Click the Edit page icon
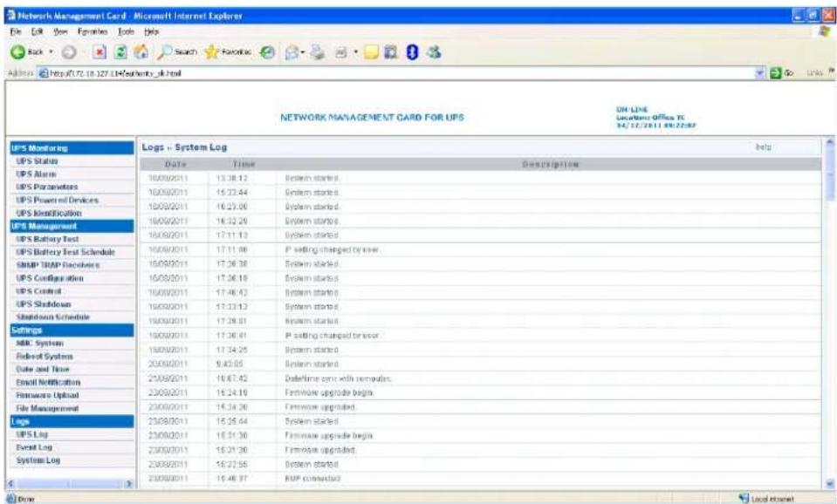The width and height of the screenshot is (837, 504). (341, 51)
